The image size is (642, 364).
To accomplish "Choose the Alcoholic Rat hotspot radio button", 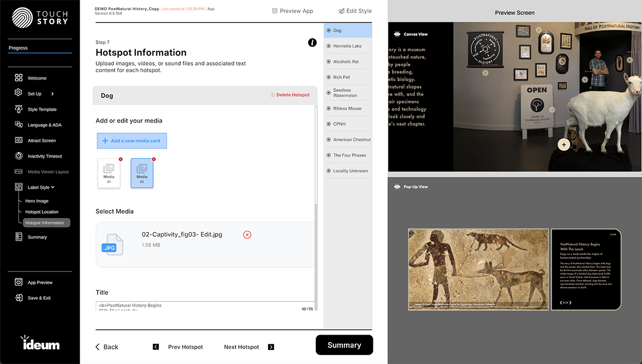I will (x=329, y=61).
